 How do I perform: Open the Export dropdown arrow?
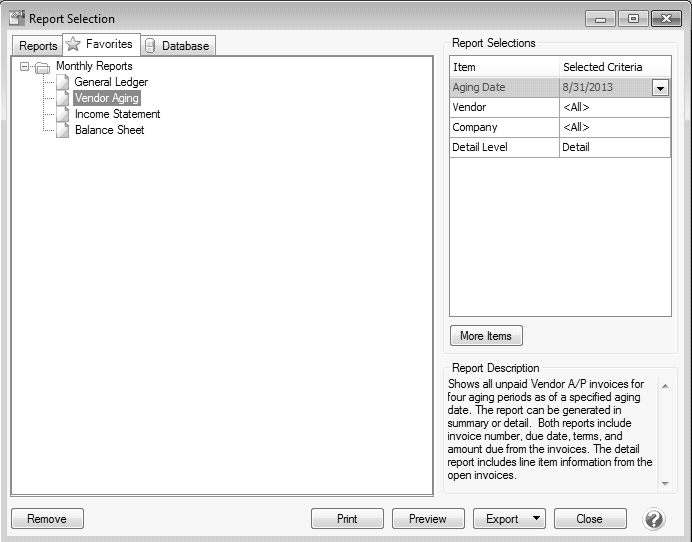[x=536, y=519]
